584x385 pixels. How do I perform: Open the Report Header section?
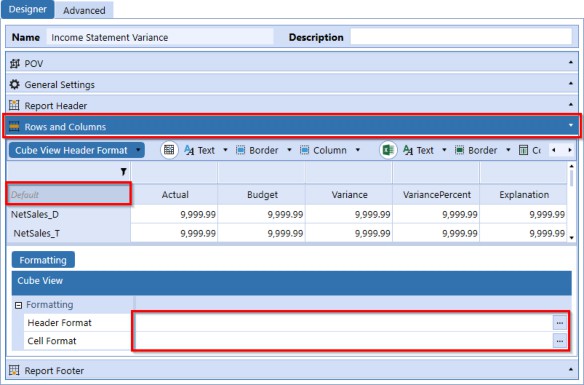pos(292,105)
